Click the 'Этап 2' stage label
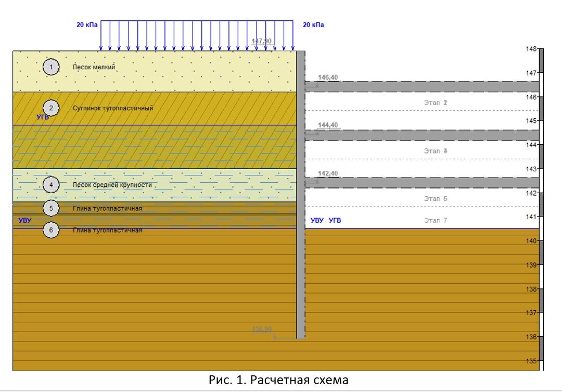The height and width of the screenshot is (392, 562). (436, 103)
